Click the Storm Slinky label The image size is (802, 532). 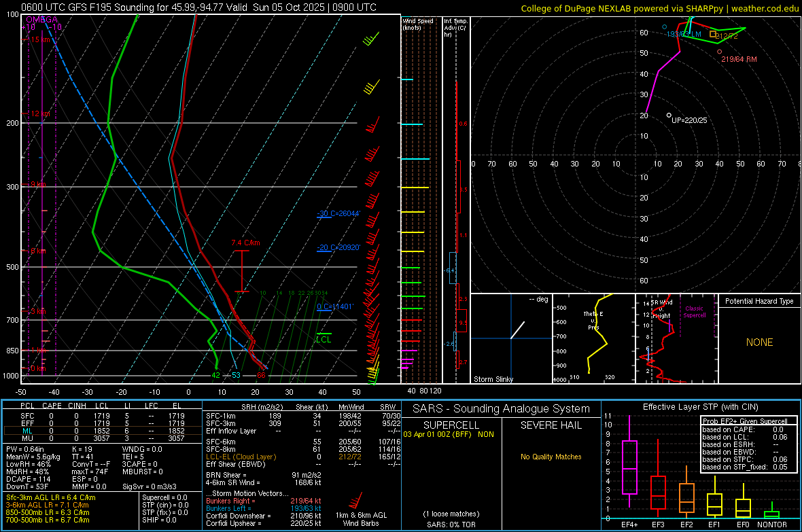point(493,379)
